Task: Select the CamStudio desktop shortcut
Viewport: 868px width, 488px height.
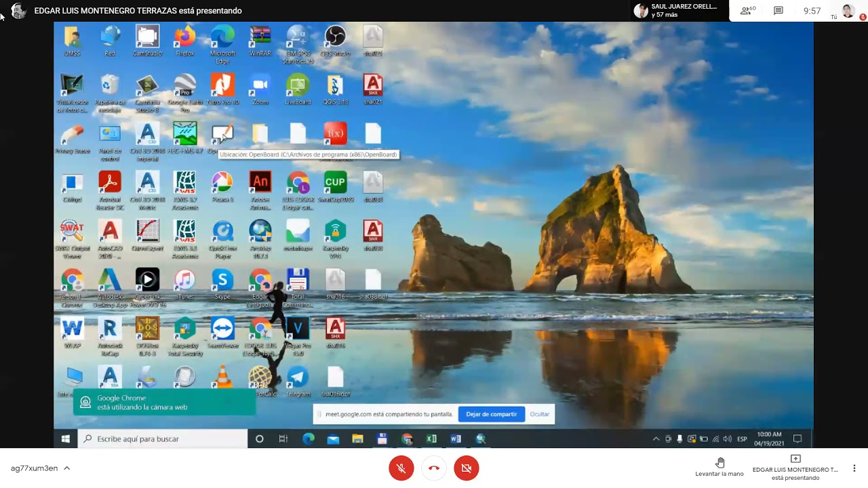Action: (x=147, y=41)
